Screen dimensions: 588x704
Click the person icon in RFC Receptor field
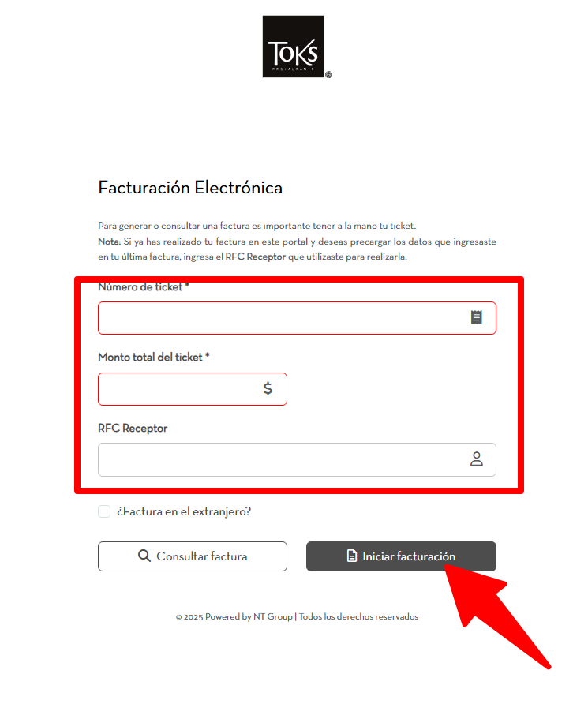point(476,459)
